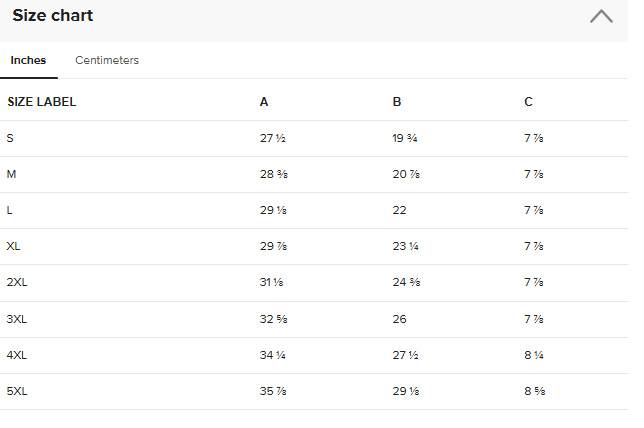The width and height of the screenshot is (644, 428).
Task: Click the 5XL size row label
Action: (x=16, y=391)
